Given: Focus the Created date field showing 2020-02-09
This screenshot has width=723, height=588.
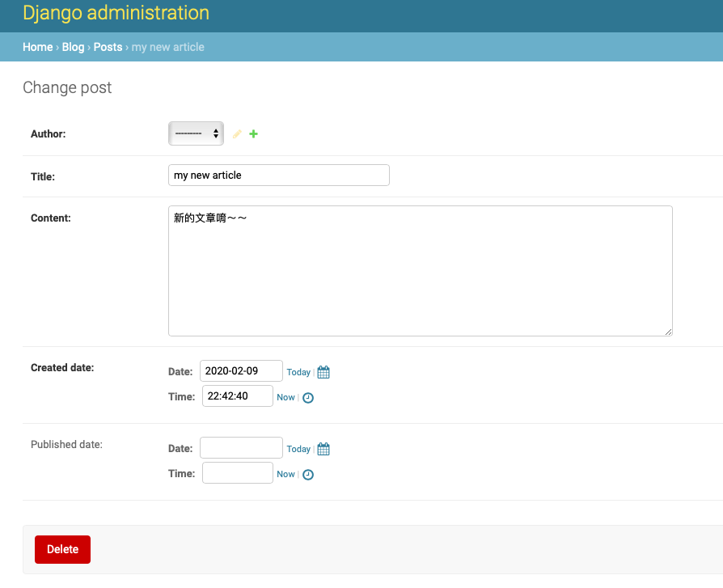Looking at the screenshot, I should [241, 370].
